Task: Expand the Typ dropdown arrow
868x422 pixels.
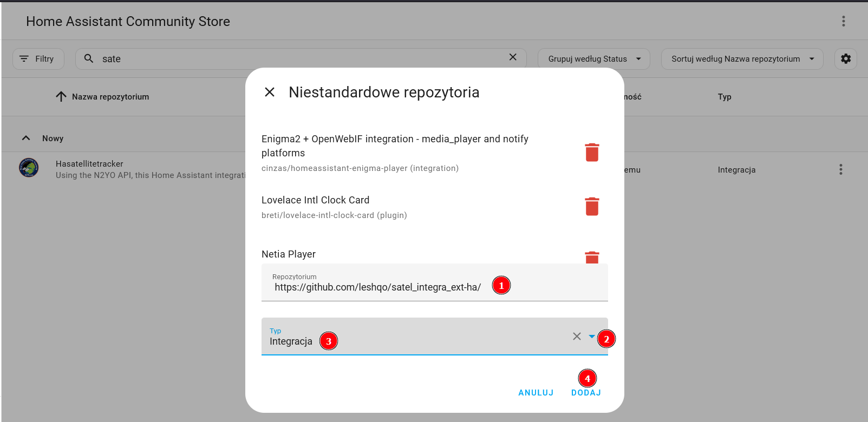Action: point(592,337)
